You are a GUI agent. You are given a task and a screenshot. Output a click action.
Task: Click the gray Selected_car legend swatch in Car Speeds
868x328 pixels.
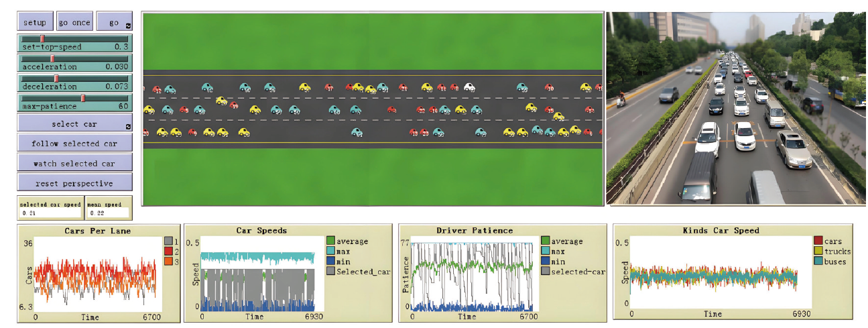click(331, 271)
